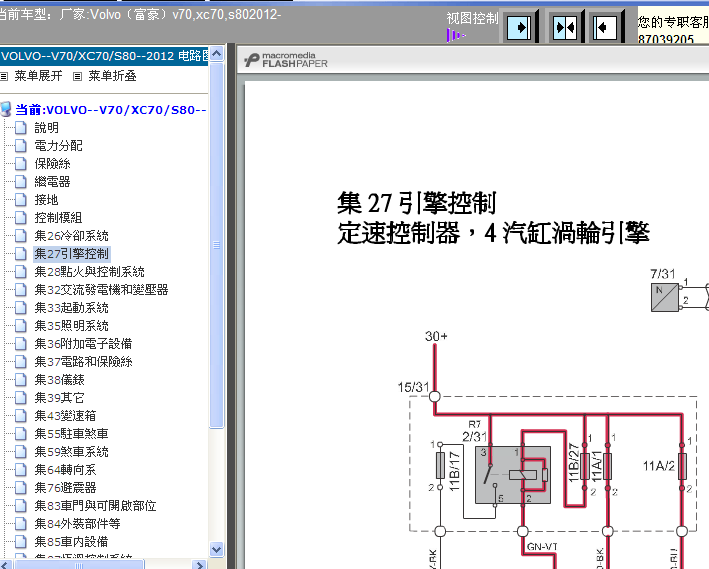
Task: Click the sidebar horizontal scroll right arrow
Action: (199, 564)
